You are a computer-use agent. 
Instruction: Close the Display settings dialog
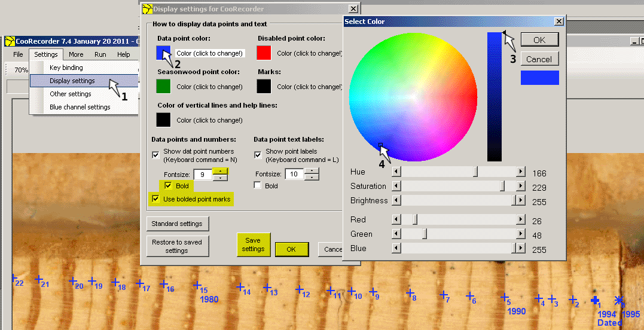click(x=352, y=8)
